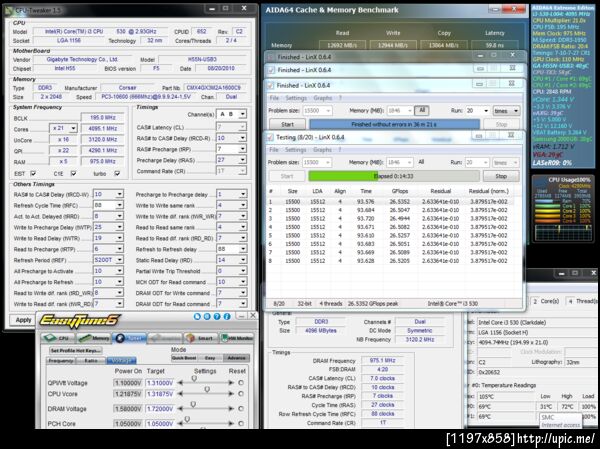Select the PCH Core reset radio button
The image size is (600, 449).
(241, 423)
